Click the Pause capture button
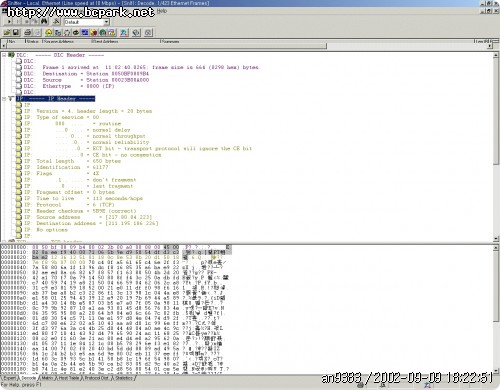Viewport: 500px width, 390px height. pos(18,22)
